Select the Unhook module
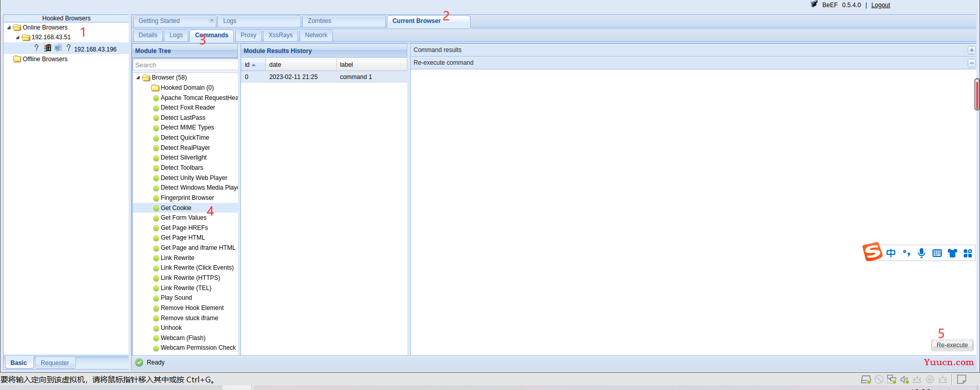Image resolution: width=980 pixels, height=390 pixels. point(171,328)
